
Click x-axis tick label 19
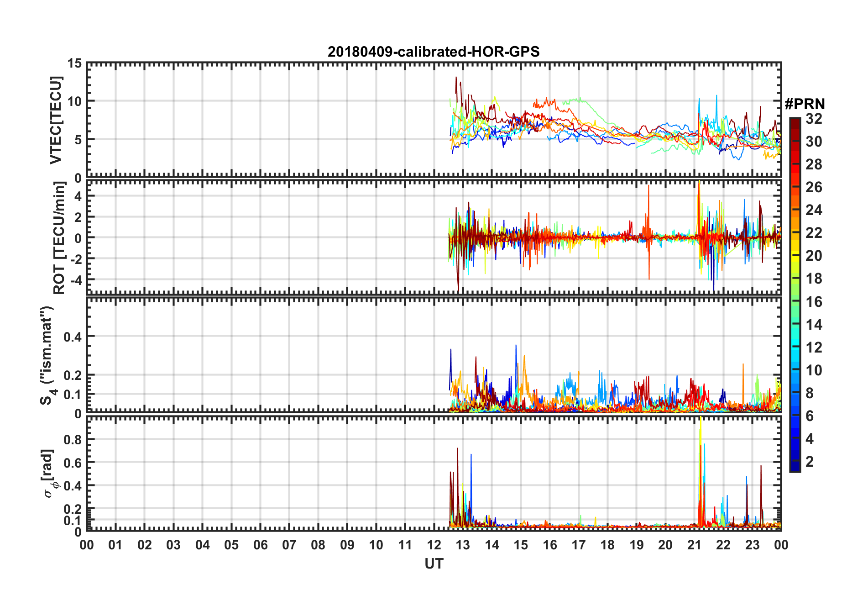coord(637,545)
